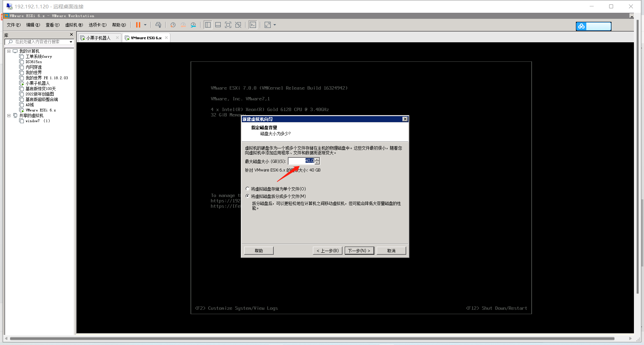This screenshot has height=345, width=644.
Task: Select 内网穿透 in the library
Action: click(34, 67)
